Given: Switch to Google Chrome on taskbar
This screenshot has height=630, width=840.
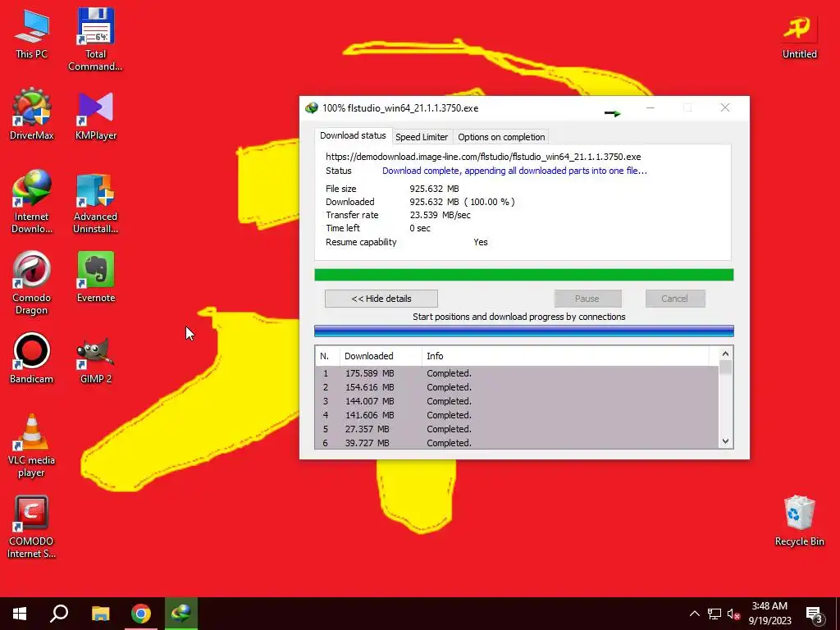Looking at the screenshot, I should [141, 614].
